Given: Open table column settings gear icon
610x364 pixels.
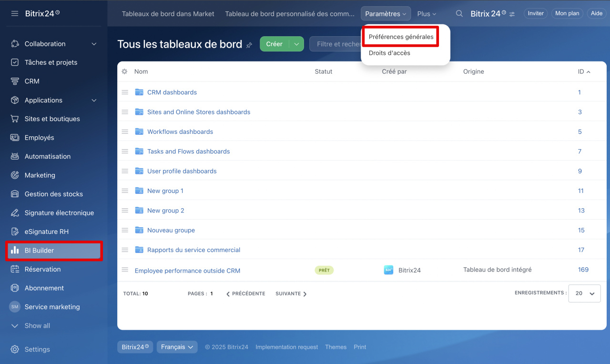Looking at the screenshot, I should (124, 71).
